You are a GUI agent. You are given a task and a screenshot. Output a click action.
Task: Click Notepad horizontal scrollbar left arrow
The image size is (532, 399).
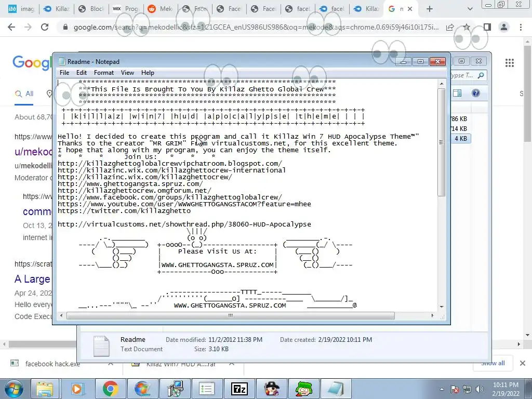61,316
